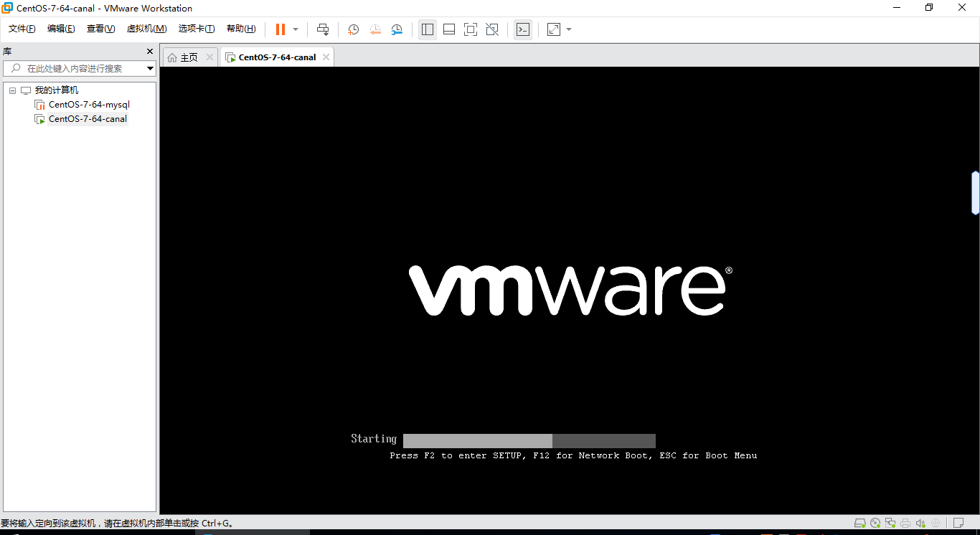
Task: Take a snapshot with the clock-plus icon
Action: [354, 29]
